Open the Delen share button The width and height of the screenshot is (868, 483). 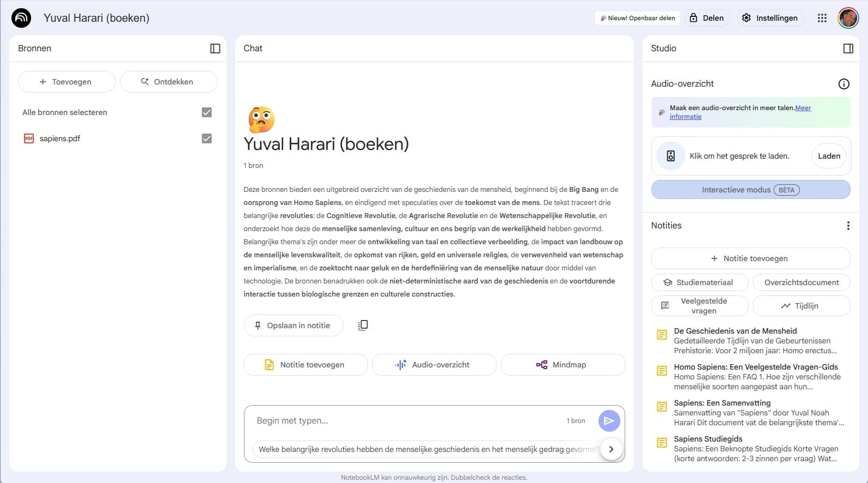click(x=707, y=18)
